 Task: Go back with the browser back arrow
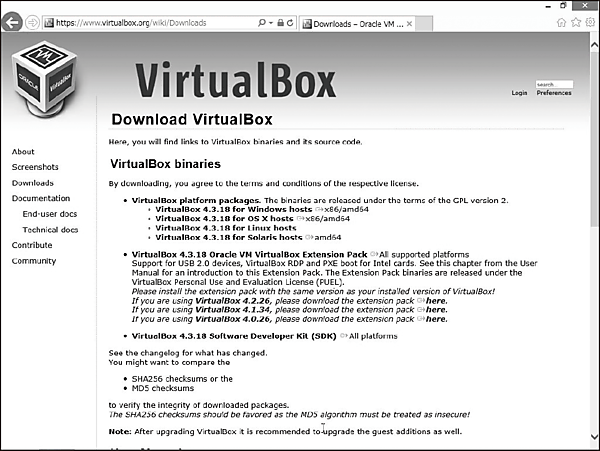click(12, 23)
